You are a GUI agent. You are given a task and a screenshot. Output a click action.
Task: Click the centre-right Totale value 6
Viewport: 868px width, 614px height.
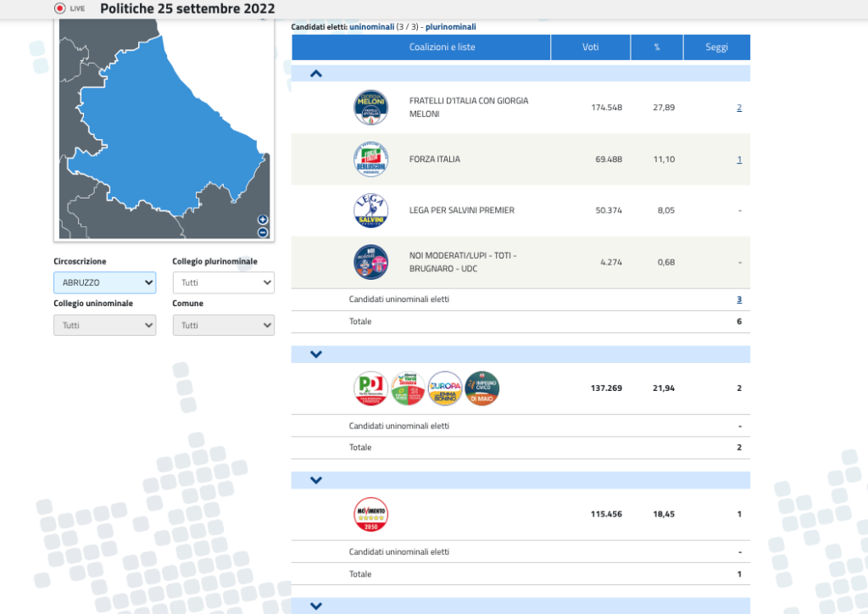pos(739,321)
